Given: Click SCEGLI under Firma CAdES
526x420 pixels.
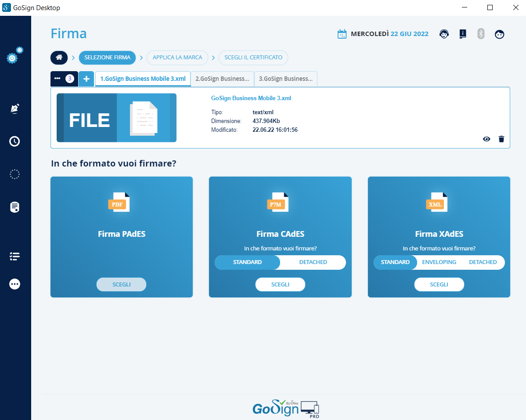Looking at the screenshot, I should tap(280, 284).
